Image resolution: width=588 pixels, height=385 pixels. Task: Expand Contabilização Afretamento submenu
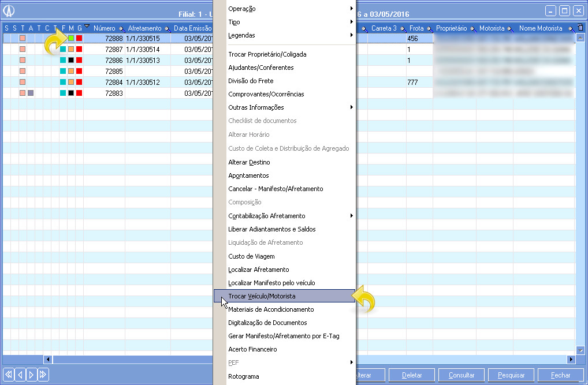(351, 215)
